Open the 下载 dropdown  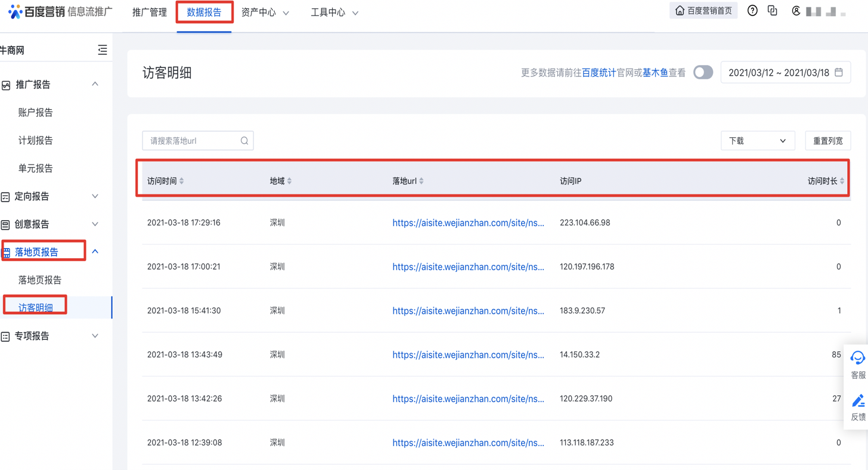pyautogui.click(x=757, y=141)
